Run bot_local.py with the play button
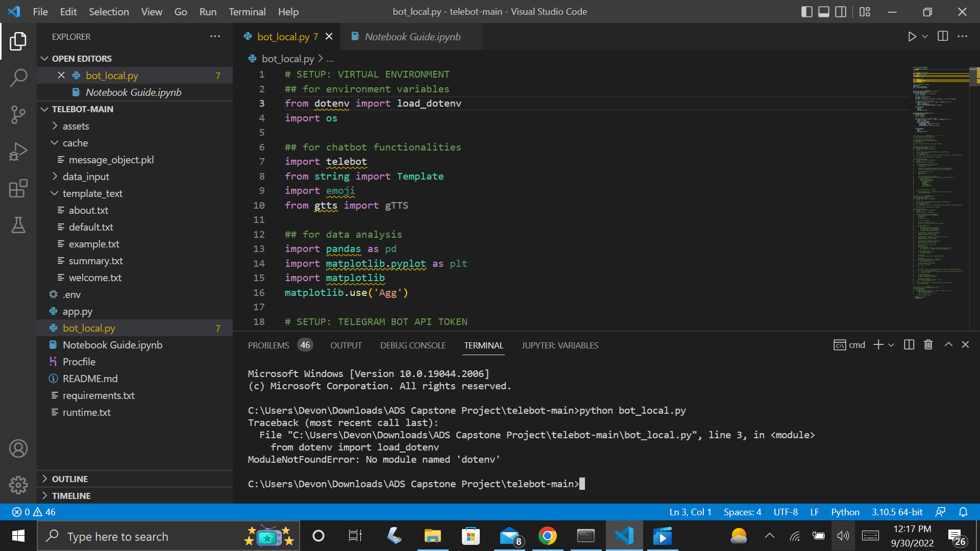 coord(912,36)
